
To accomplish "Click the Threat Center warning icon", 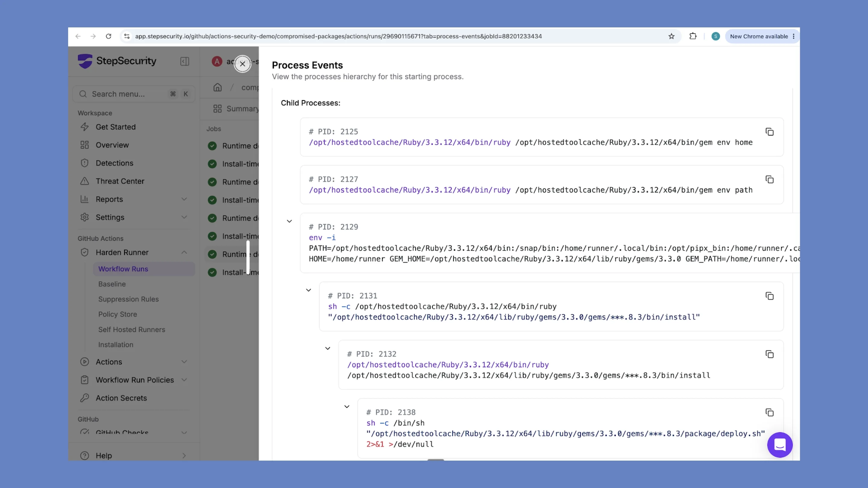I will [x=85, y=181].
